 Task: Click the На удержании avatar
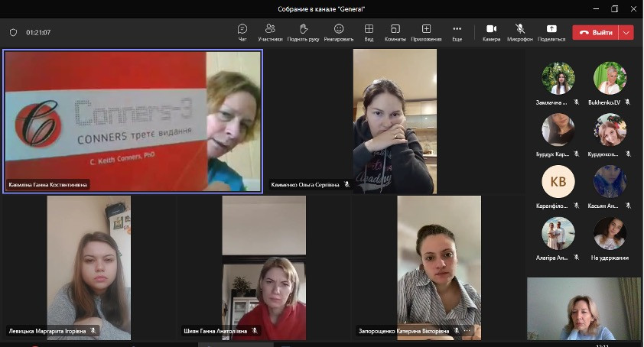tap(610, 233)
